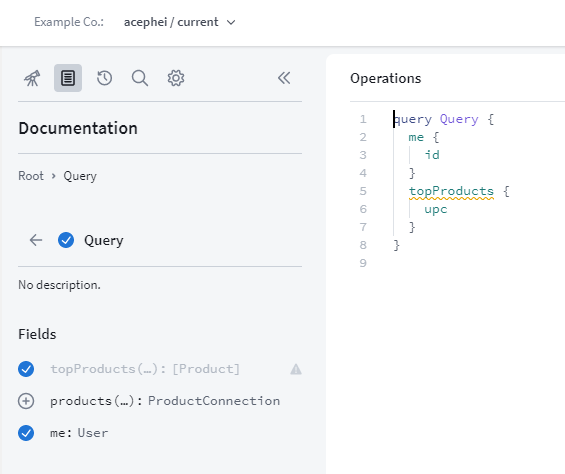Click the dropdown chevron after current
The height and width of the screenshot is (474, 565).
pyautogui.click(x=231, y=22)
